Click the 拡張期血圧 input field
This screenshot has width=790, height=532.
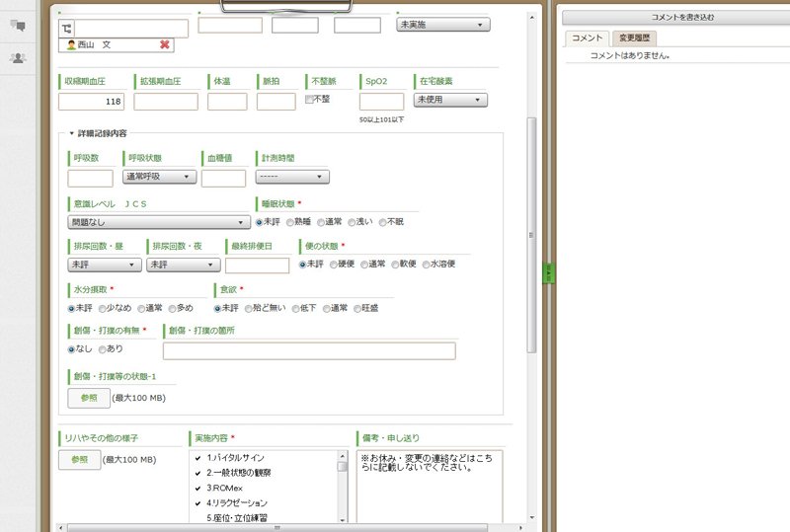166,102
